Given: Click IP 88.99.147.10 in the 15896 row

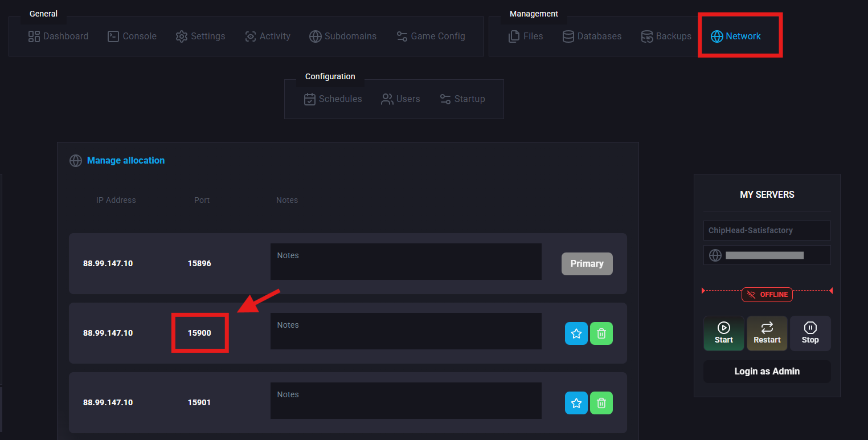Looking at the screenshot, I should pos(108,264).
